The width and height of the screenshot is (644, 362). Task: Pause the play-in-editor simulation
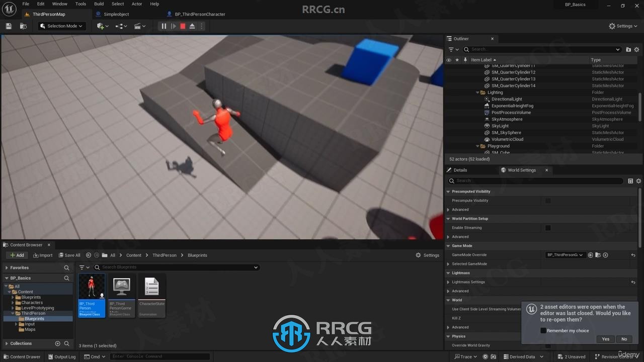coord(164,26)
